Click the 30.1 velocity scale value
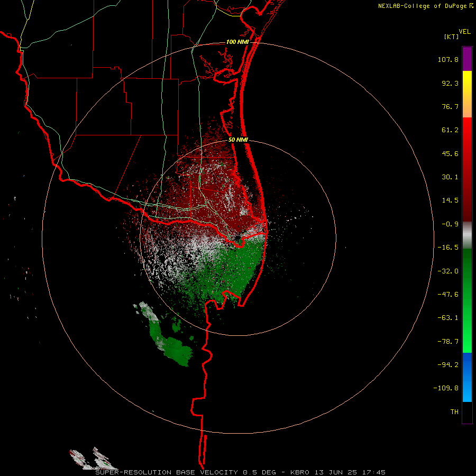This screenshot has height=476, width=476. click(450, 177)
